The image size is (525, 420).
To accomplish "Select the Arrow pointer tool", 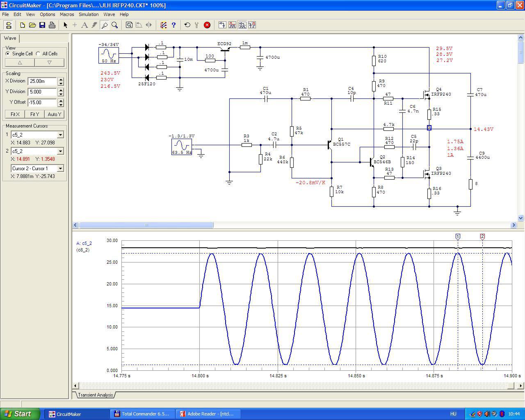I will point(65,25).
